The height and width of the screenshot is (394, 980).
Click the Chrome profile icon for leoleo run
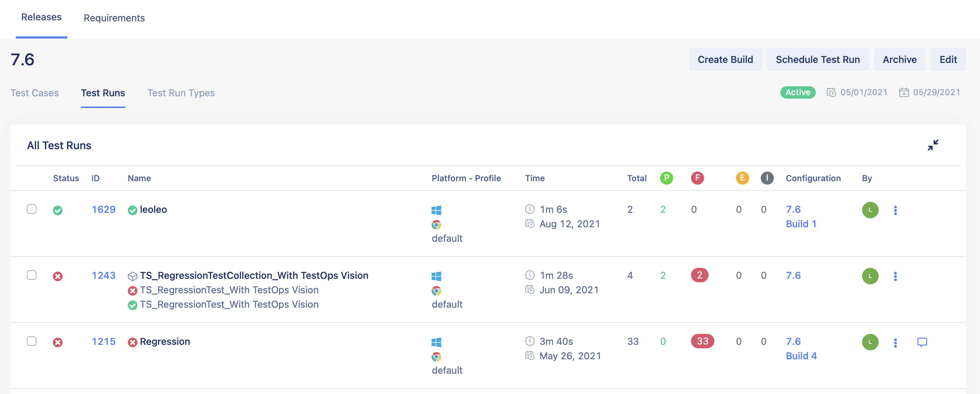click(436, 225)
